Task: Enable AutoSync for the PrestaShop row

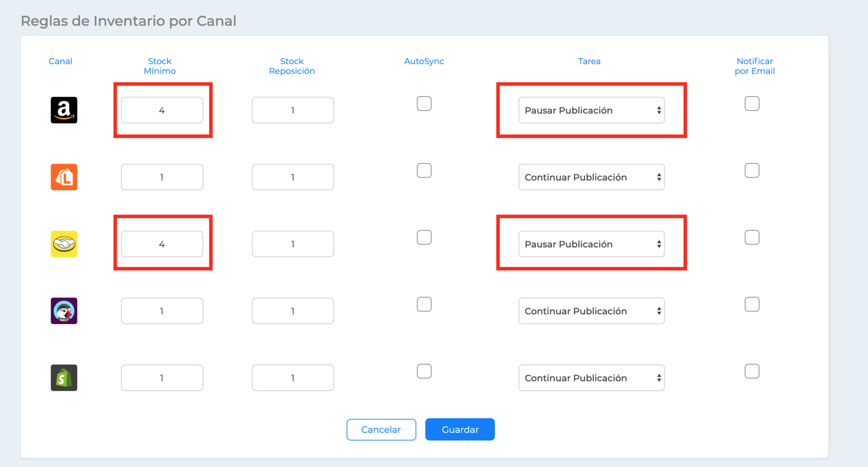Action: pos(424,304)
